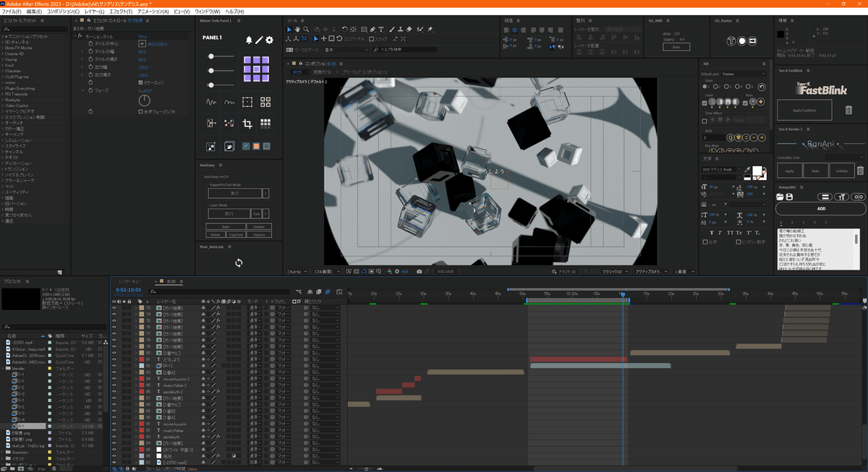Click the GG_BMB Bake button
Screen dimensions: 868x472
pos(676,46)
